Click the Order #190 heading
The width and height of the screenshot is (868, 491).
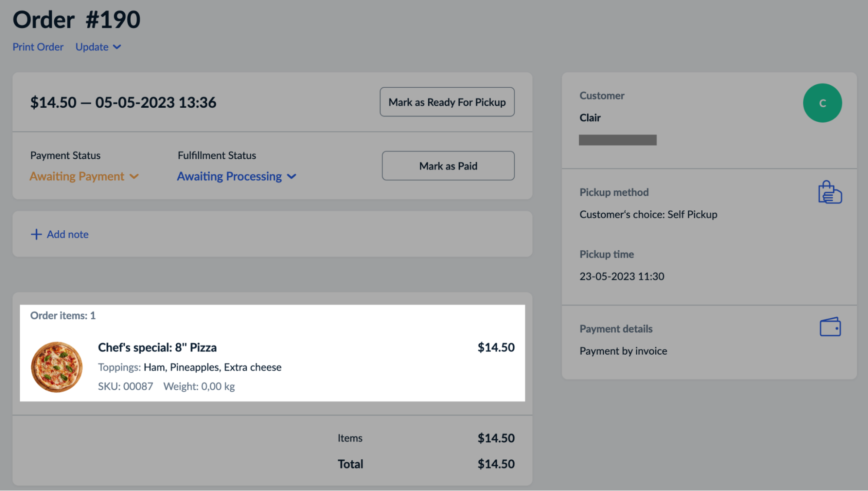click(x=76, y=20)
